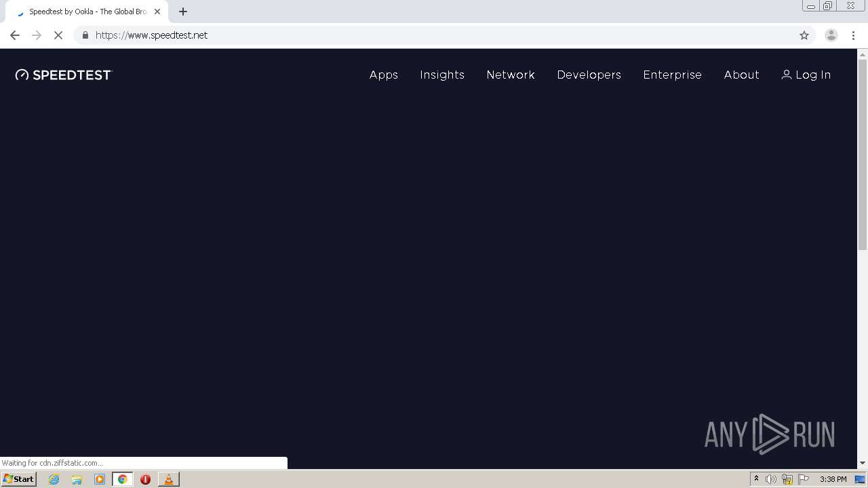The image size is (868, 488).
Task: Show hidden system tray icons
Action: (x=756, y=479)
